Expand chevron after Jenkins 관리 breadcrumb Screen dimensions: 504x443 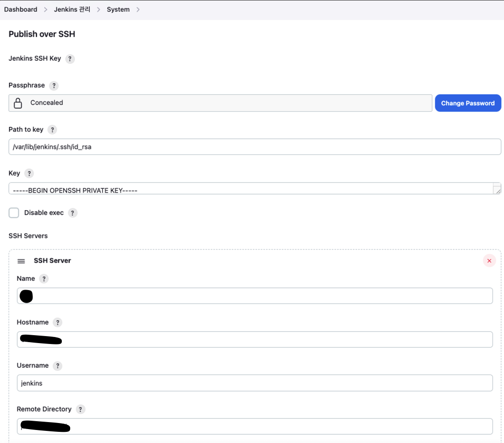pos(99,10)
